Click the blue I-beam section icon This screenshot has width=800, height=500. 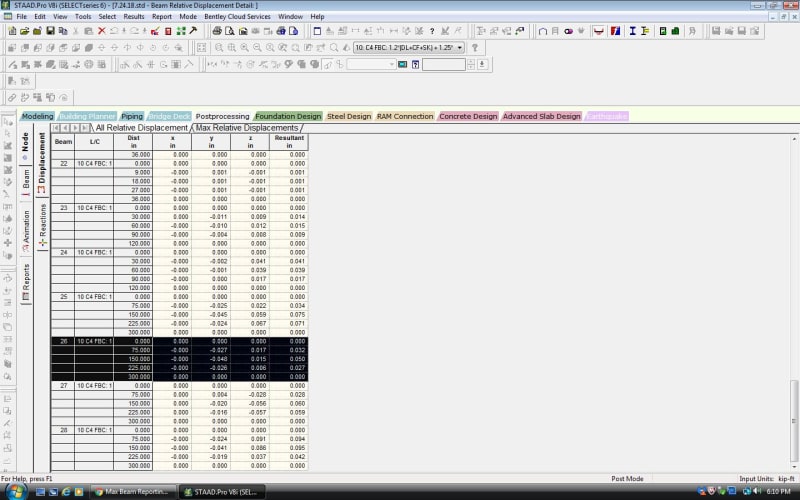[632, 31]
